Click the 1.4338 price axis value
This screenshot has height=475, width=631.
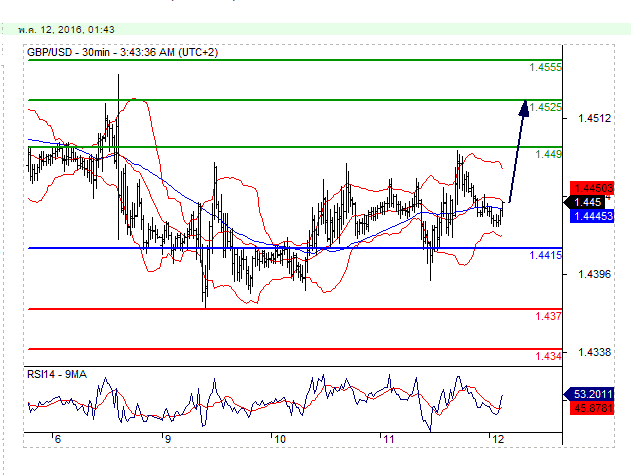[594, 353]
